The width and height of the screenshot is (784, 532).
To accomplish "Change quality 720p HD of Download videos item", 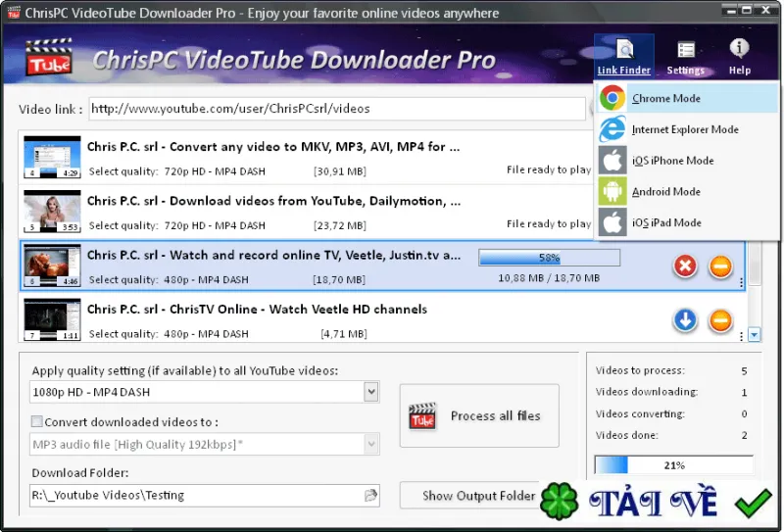I will click(215, 225).
